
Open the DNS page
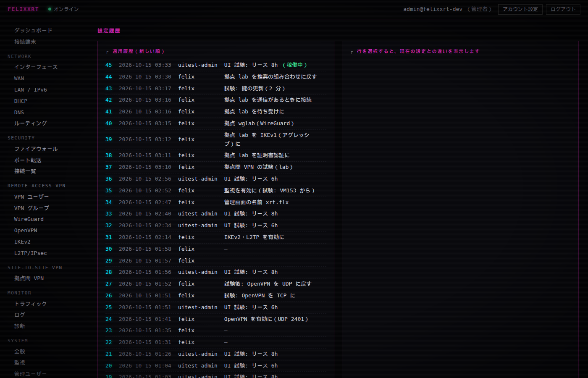(19, 113)
